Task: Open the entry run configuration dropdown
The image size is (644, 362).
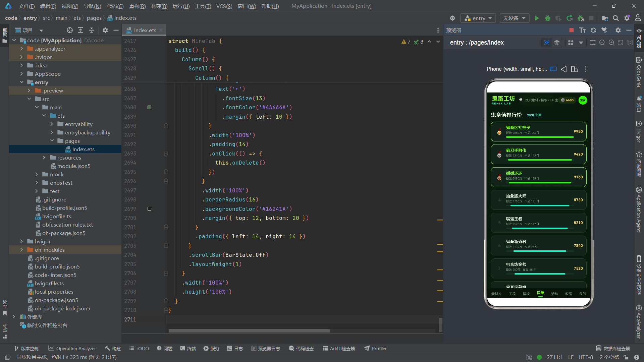Action: [x=479, y=18]
